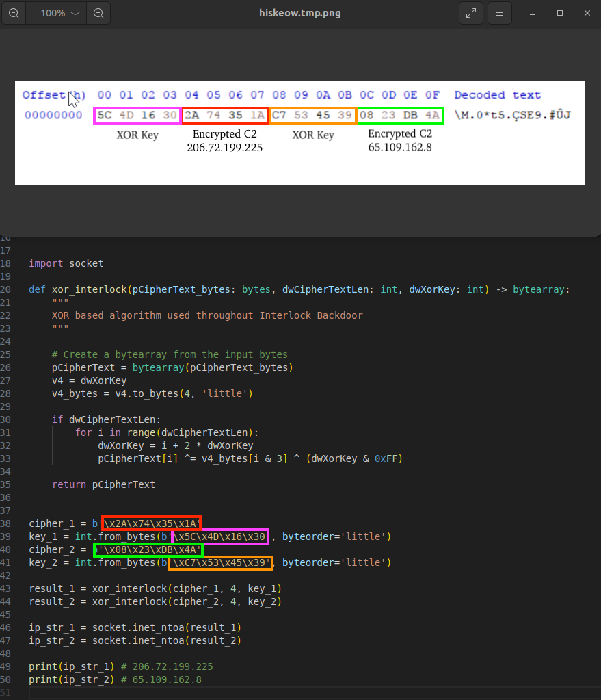Close the hiskeow.tmp.png window
Screen dimensions: 601x700
click(587, 14)
